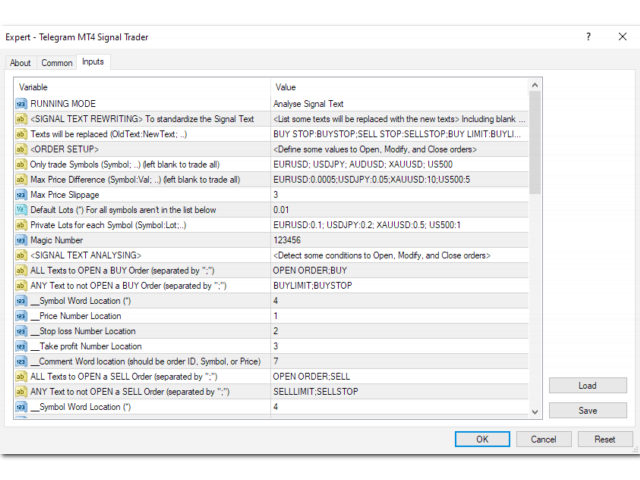Select the Max Price Difference value cell

point(399,180)
